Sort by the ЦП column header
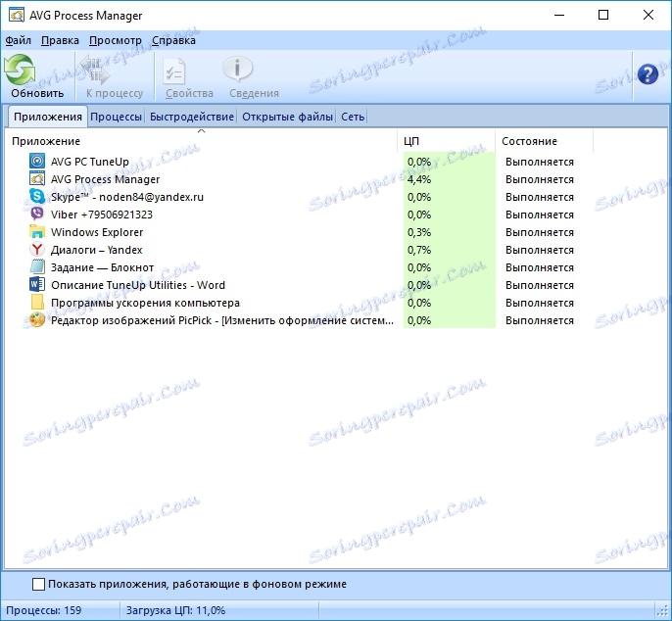Screen dimensions: 672x621 446,141
